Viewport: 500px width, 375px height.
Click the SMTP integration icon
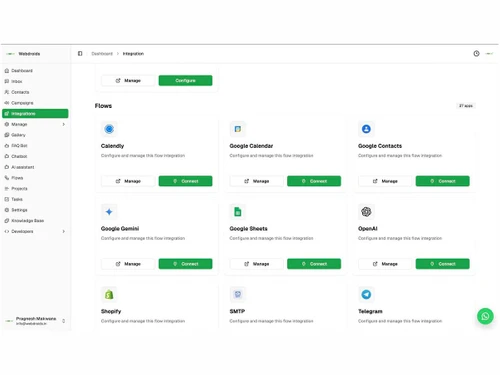[x=238, y=294]
